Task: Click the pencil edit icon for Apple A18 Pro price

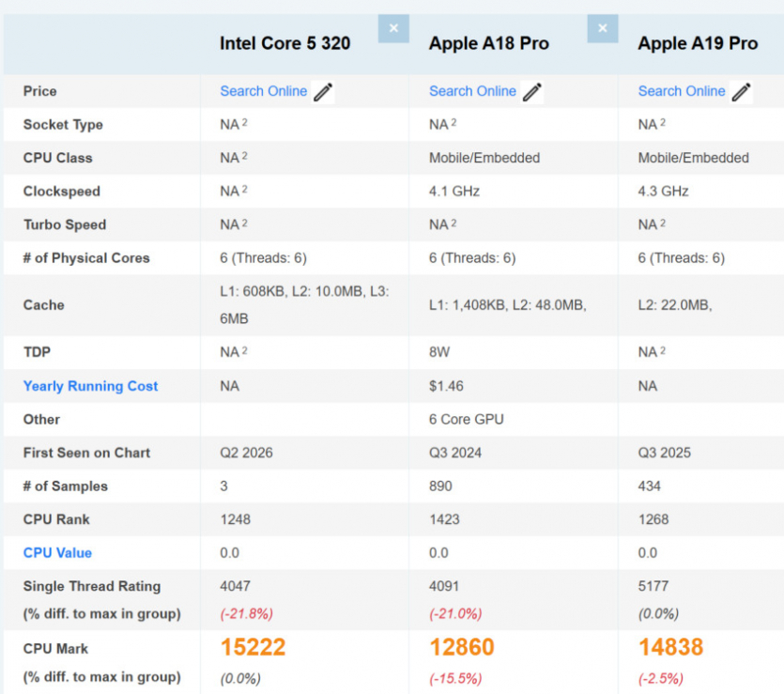Action: tap(532, 91)
